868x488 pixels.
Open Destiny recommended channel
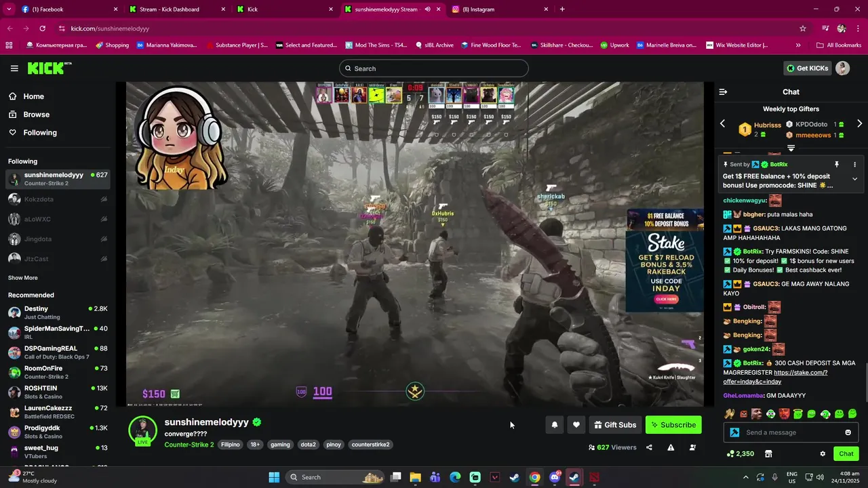coord(58,312)
